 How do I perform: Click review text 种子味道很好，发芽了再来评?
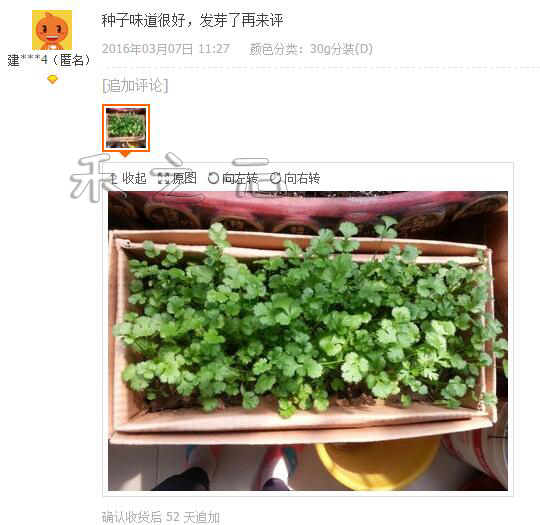point(193,20)
